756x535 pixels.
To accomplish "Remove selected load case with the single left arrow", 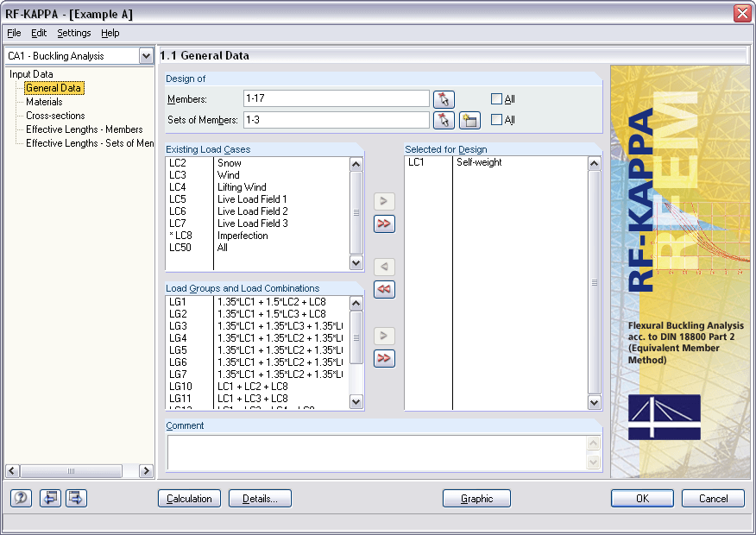I will point(384,267).
